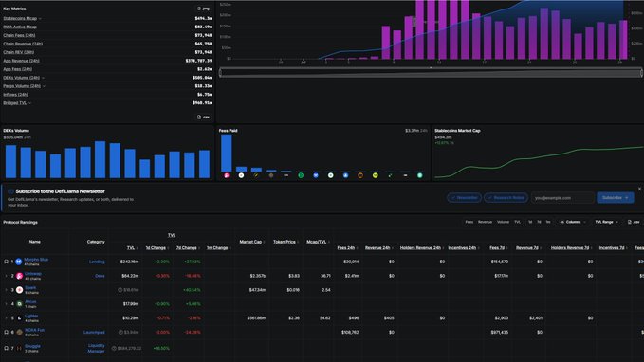Bookmark Snuggle protocol row
The width and height of the screenshot is (644, 362).
[x=6, y=348]
